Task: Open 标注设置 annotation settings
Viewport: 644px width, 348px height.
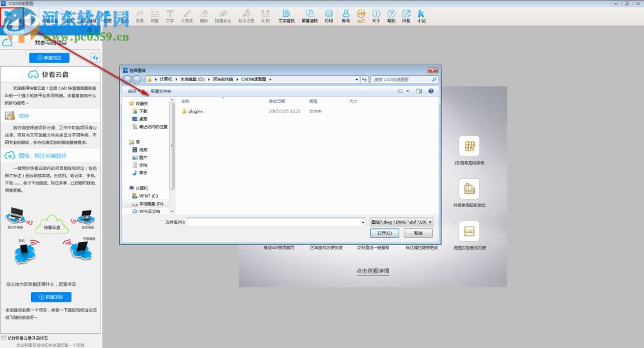Action: (247, 17)
